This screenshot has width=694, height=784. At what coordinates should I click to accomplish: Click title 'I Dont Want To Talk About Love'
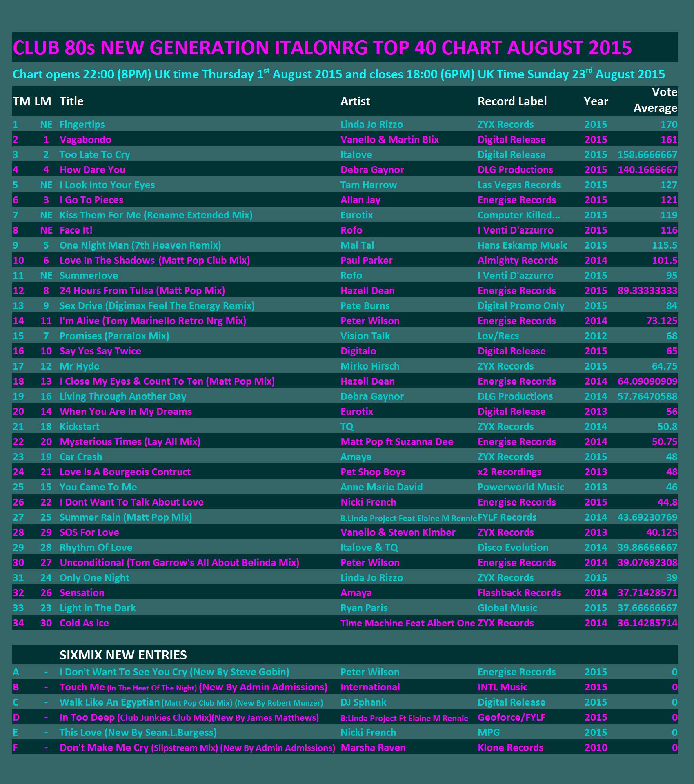point(131,502)
